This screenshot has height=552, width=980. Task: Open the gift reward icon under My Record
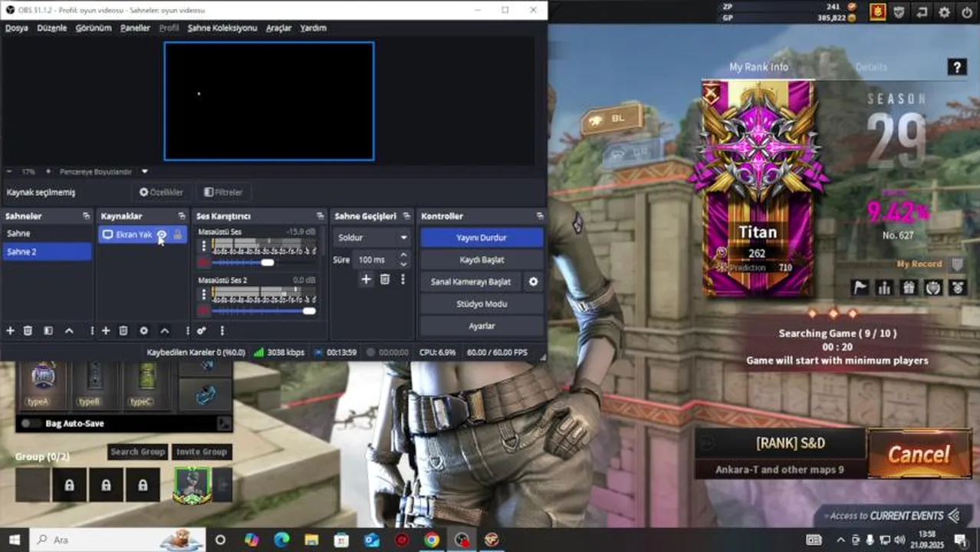pyautogui.click(x=909, y=287)
